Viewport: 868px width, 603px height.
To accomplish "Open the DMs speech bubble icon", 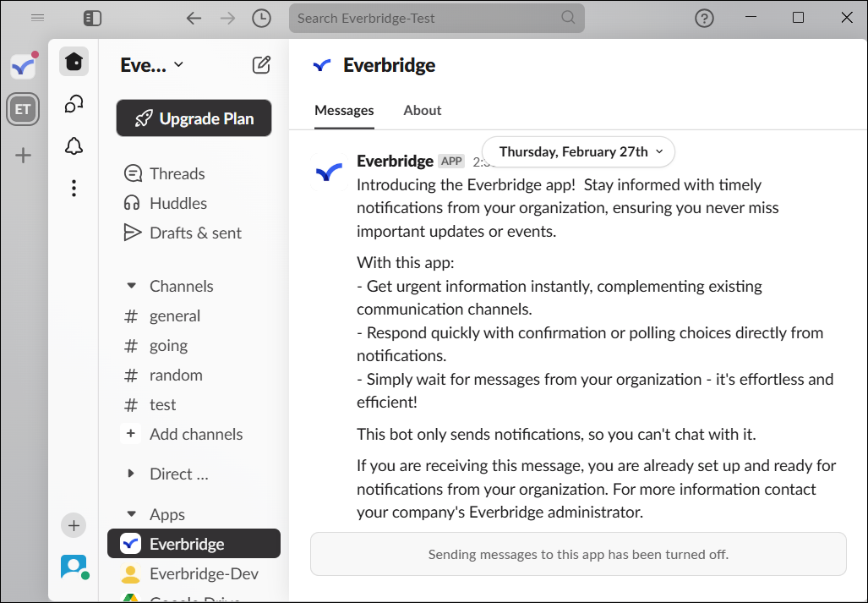I will (74, 103).
